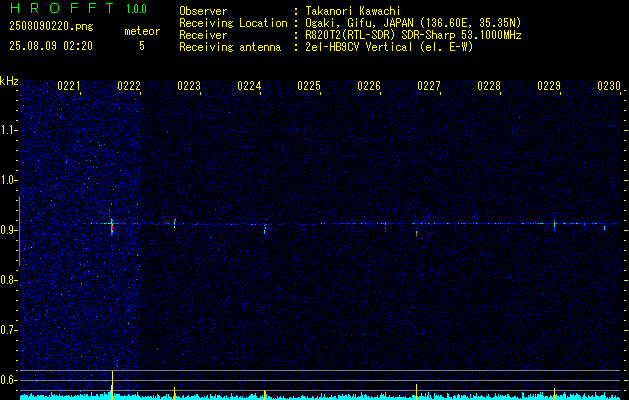Click frequency axis label 1.1
629x400 pixels.
click(x=8, y=130)
